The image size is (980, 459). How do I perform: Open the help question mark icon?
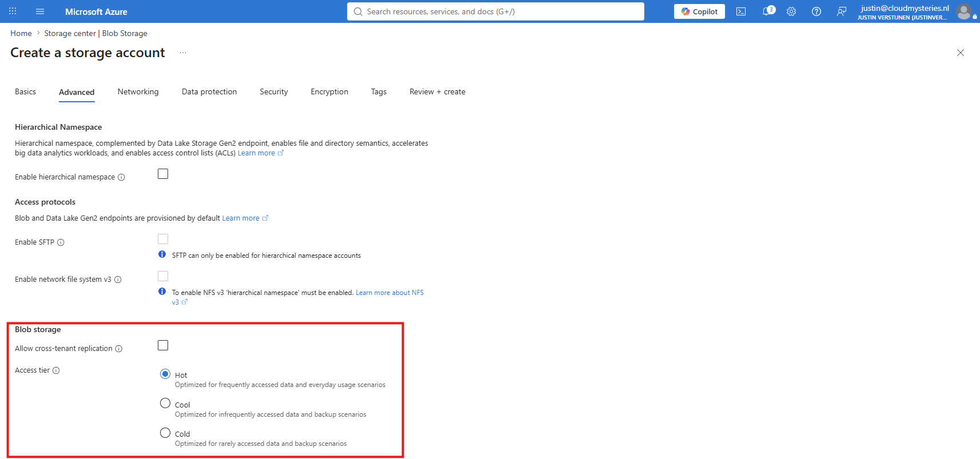tap(816, 11)
